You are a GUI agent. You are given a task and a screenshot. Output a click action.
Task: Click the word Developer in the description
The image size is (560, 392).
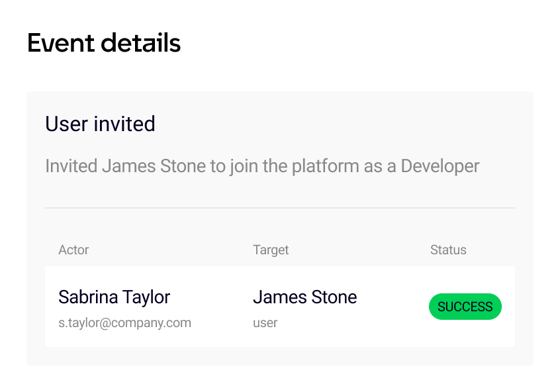[x=440, y=167]
